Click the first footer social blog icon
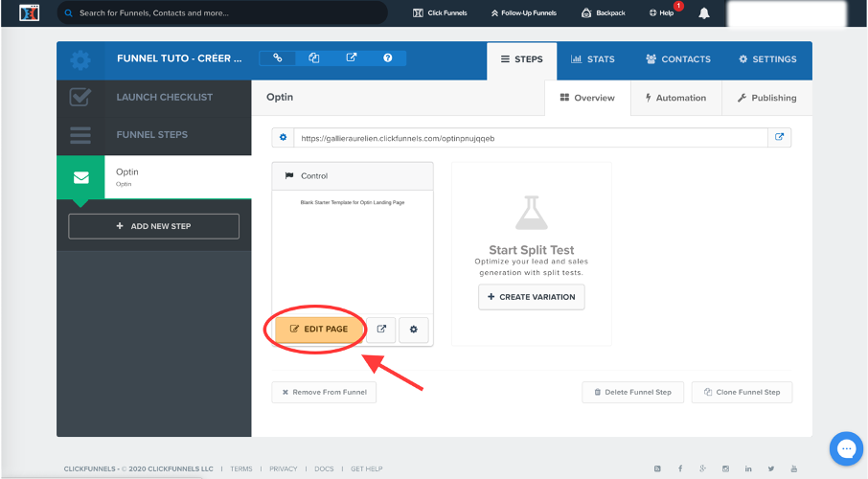The height and width of the screenshot is (479, 868). click(x=657, y=469)
